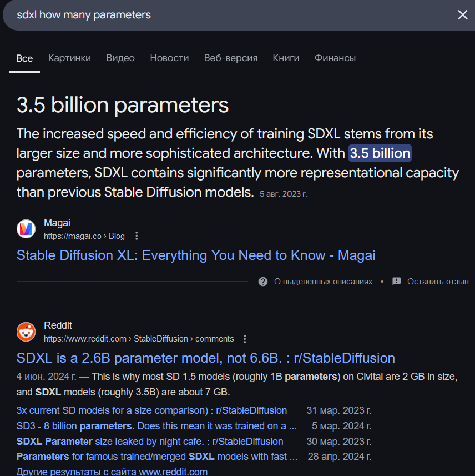The image size is (475, 476).
Task: Open the 'Финансы' tab
Action: pyautogui.click(x=335, y=58)
